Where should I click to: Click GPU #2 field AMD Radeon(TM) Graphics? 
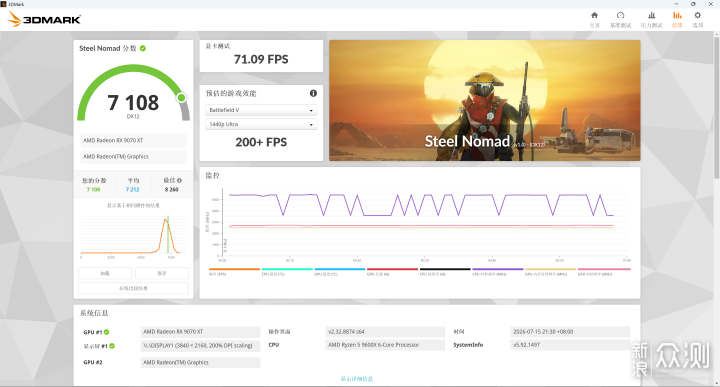200,362
